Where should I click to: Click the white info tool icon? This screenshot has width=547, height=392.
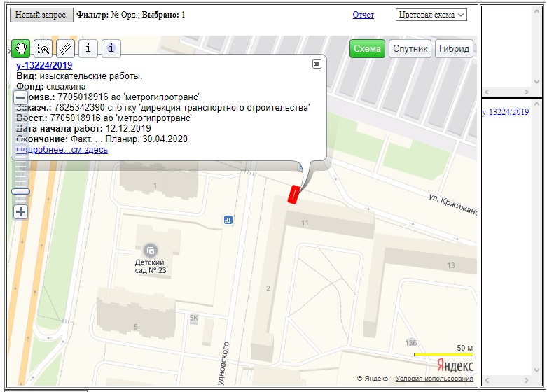click(x=88, y=48)
